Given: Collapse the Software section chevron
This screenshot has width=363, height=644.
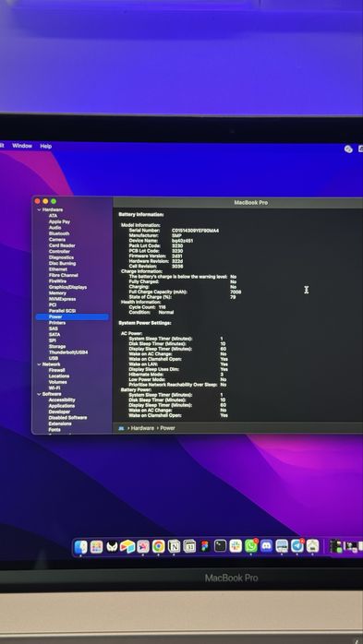Looking at the screenshot, I should [x=39, y=394].
